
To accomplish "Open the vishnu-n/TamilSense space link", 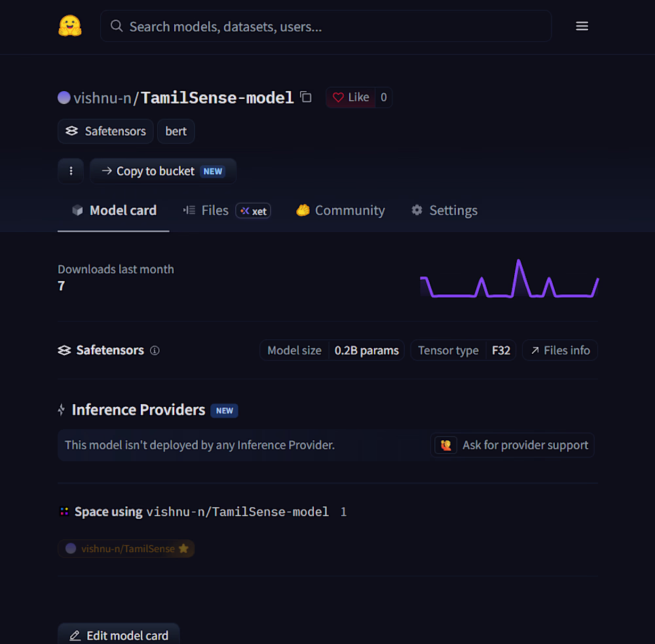I will click(x=126, y=549).
